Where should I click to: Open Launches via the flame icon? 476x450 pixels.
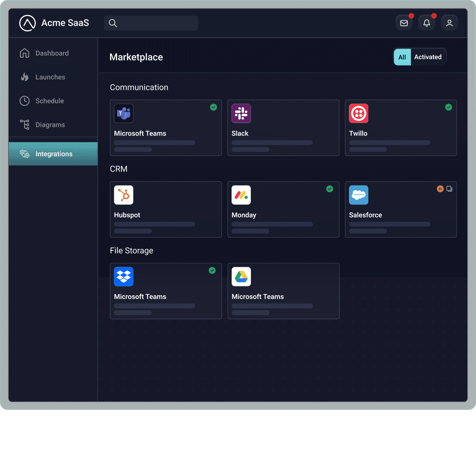click(x=25, y=77)
